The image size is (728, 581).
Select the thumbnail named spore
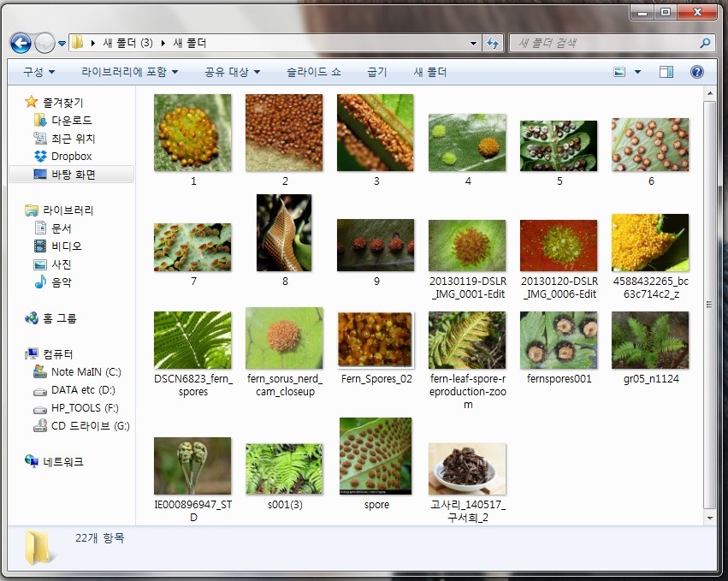(376, 456)
